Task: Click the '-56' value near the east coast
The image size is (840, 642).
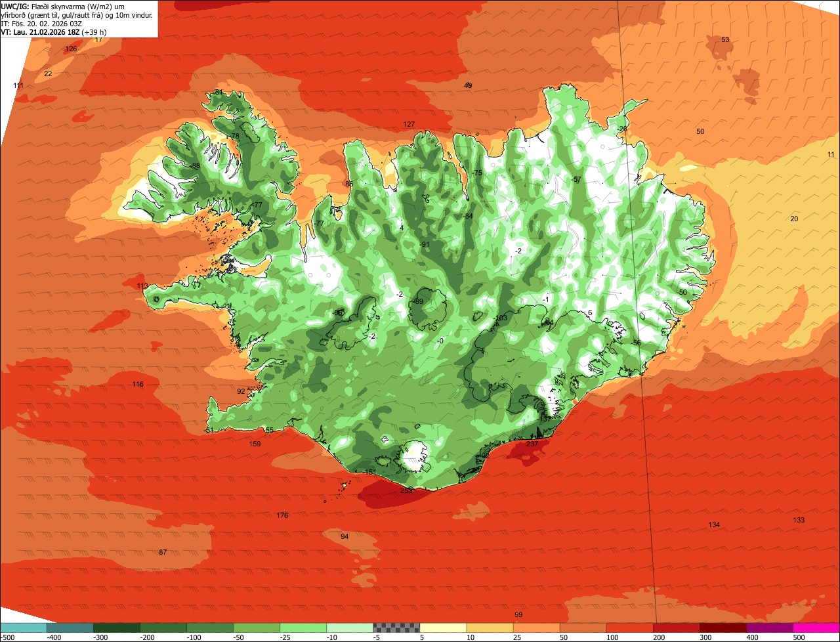Action: (635, 343)
